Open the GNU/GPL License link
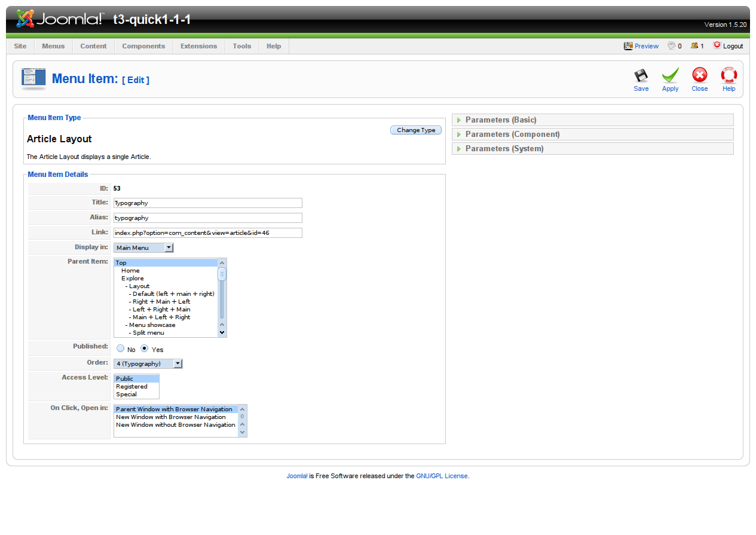This screenshot has height=535, width=756. point(442,476)
